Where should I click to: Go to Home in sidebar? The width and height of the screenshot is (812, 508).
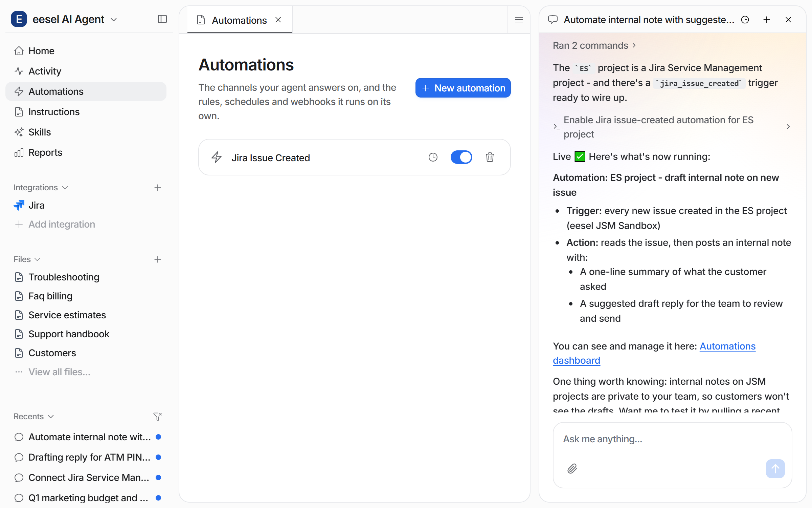click(x=86, y=51)
